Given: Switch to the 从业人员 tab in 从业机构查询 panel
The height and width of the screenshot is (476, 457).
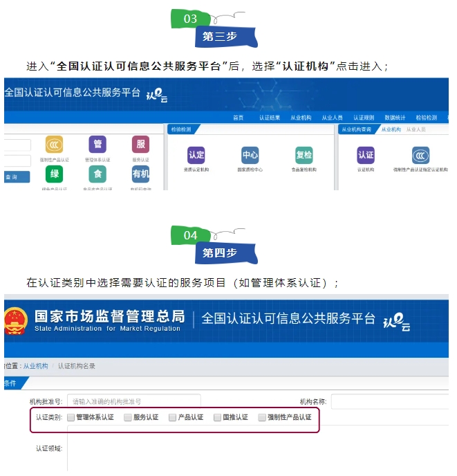Looking at the screenshot, I should pos(416,129).
